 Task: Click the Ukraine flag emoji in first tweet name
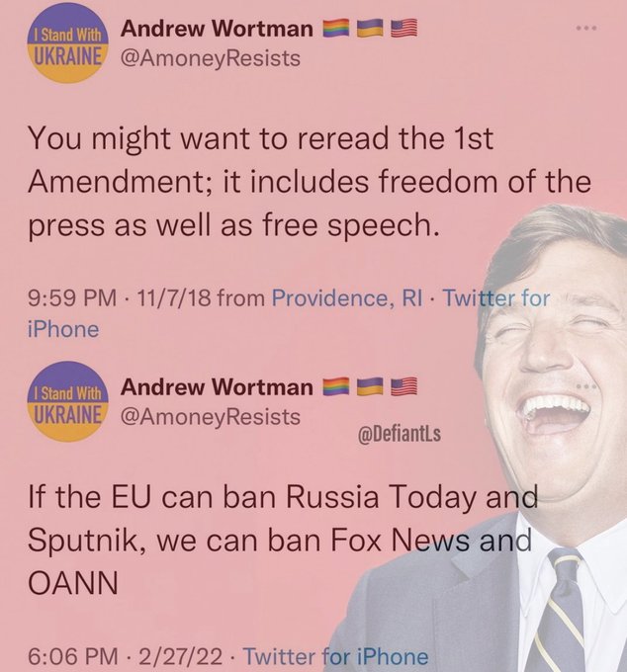[370, 29]
